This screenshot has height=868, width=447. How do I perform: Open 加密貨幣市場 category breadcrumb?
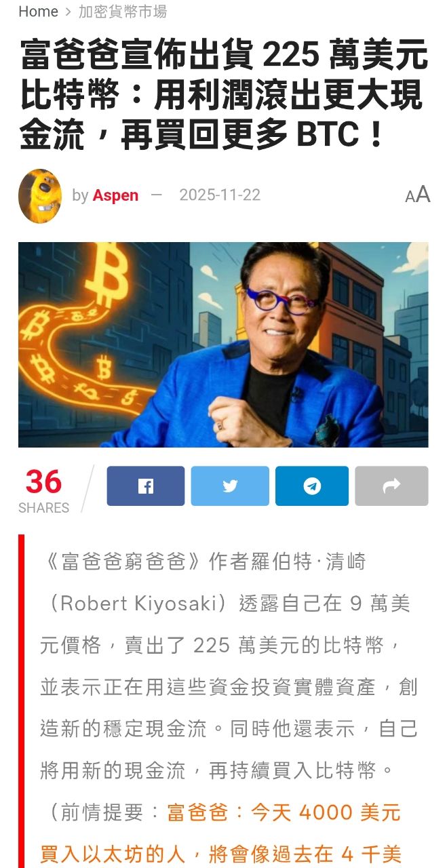(122, 12)
